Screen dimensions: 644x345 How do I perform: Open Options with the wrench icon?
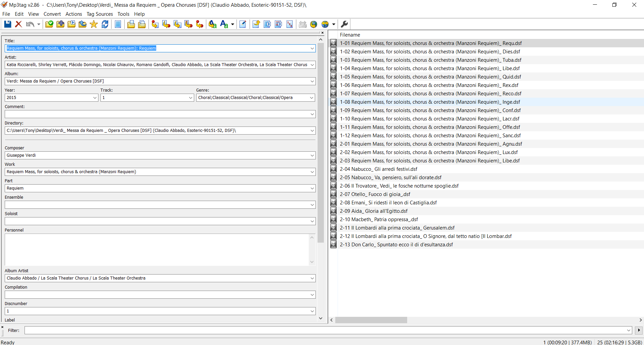pos(344,24)
